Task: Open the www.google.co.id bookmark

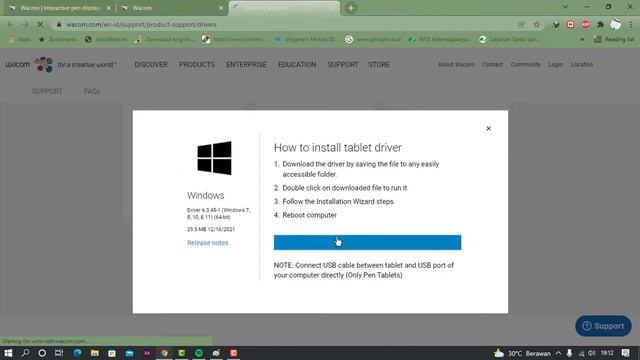Action: pos(373,40)
